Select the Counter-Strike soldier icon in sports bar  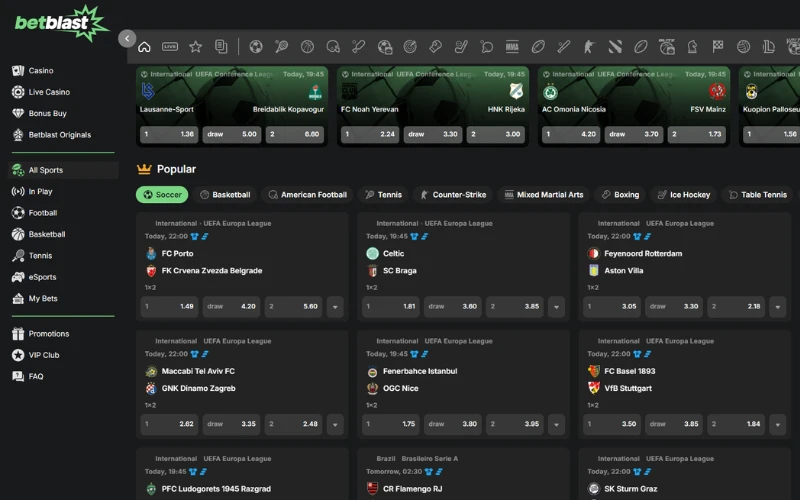(x=589, y=47)
